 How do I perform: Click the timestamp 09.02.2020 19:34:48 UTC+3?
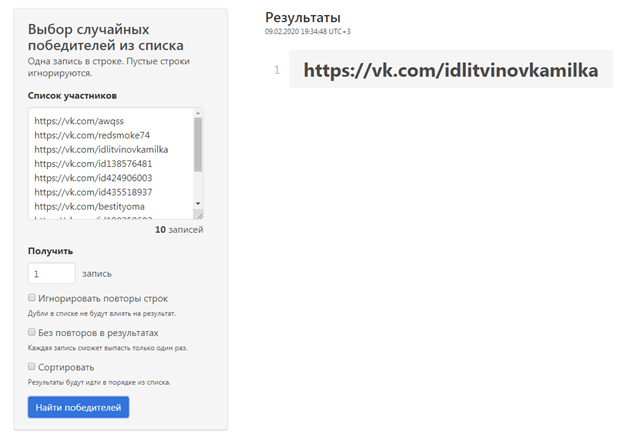[x=308, y=32]
